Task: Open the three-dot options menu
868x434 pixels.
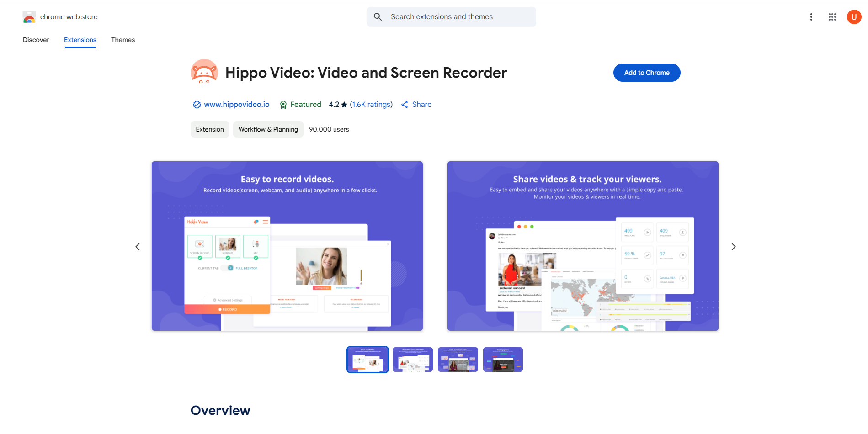Action: [811, 16]
